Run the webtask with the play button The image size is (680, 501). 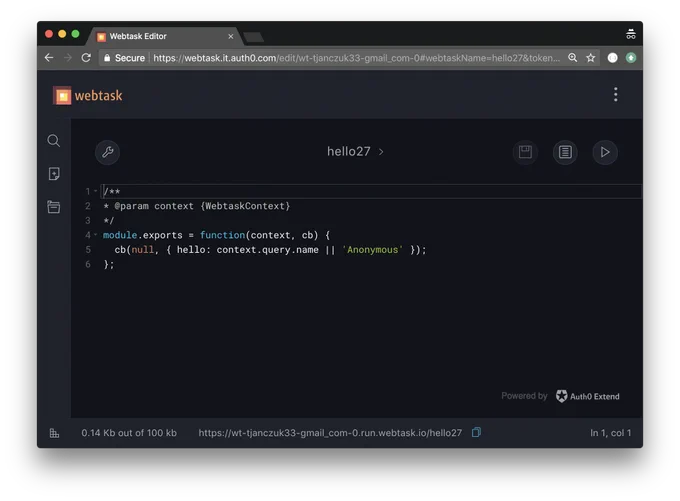pos(605,152)
